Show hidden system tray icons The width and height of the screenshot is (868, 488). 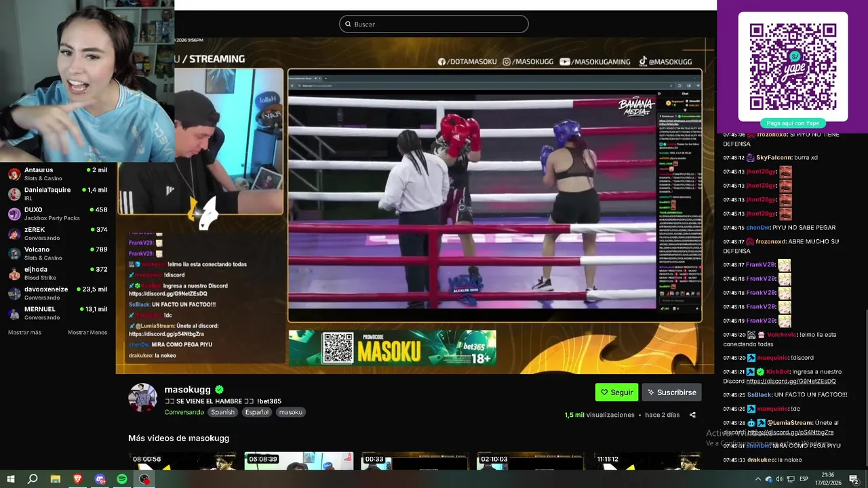pos(757,479)
